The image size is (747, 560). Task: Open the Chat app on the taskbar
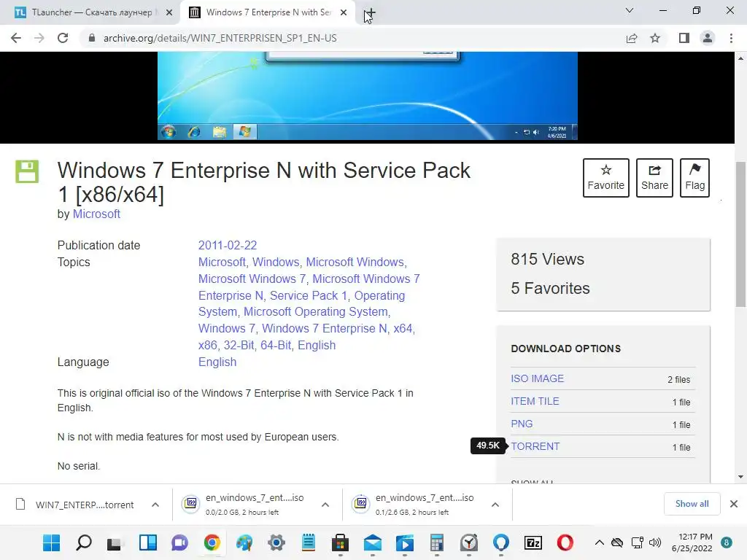click(x=180, y=542)
